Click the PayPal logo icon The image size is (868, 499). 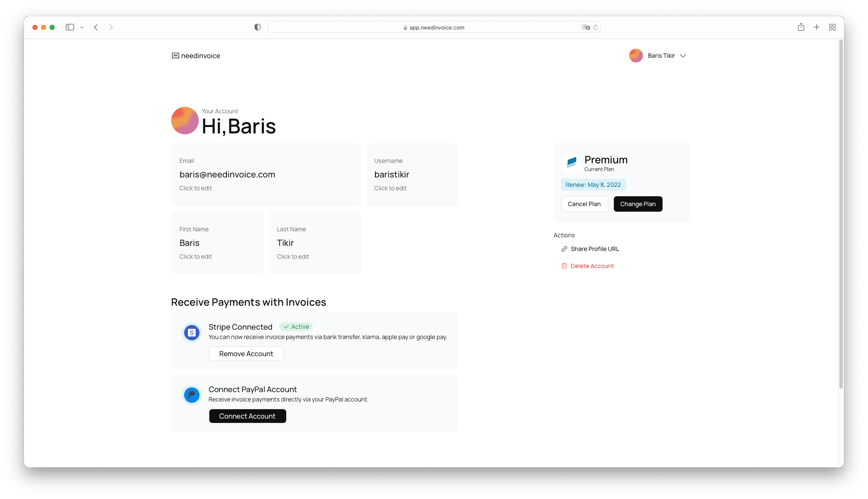coord(192,395)
